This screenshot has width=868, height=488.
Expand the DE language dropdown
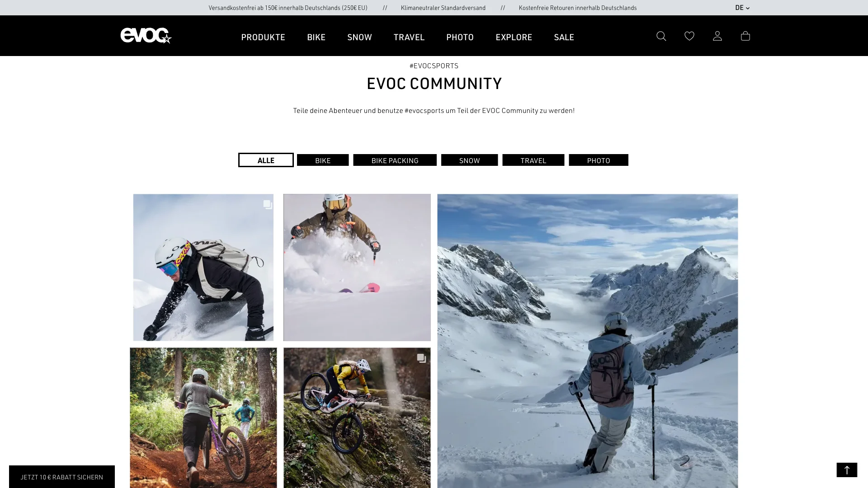742,8
